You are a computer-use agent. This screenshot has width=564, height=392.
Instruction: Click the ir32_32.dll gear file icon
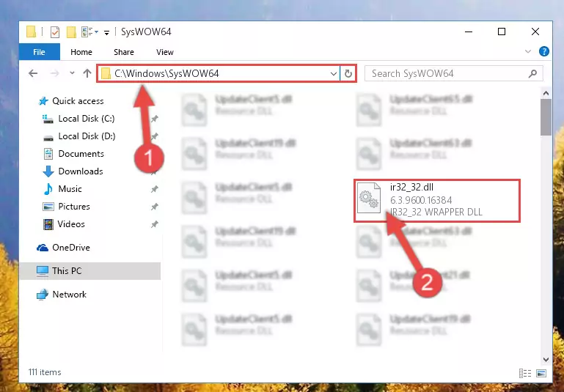(x=369, y=198)
